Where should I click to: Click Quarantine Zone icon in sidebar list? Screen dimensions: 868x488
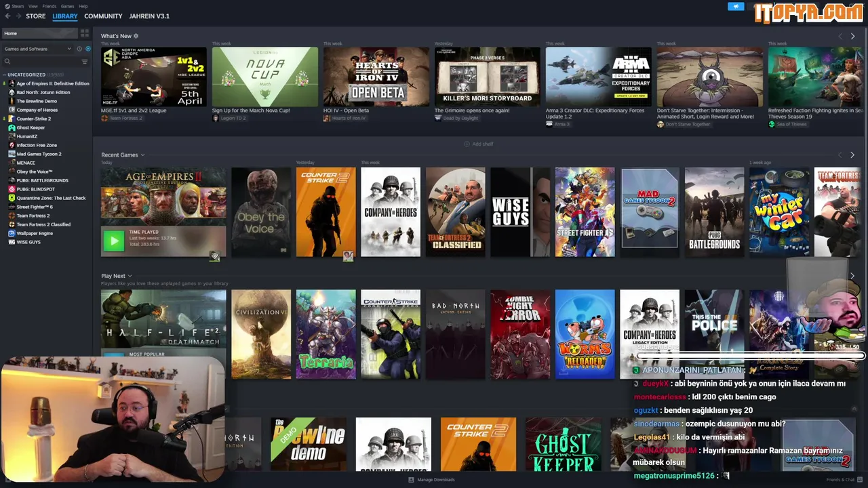12,198
